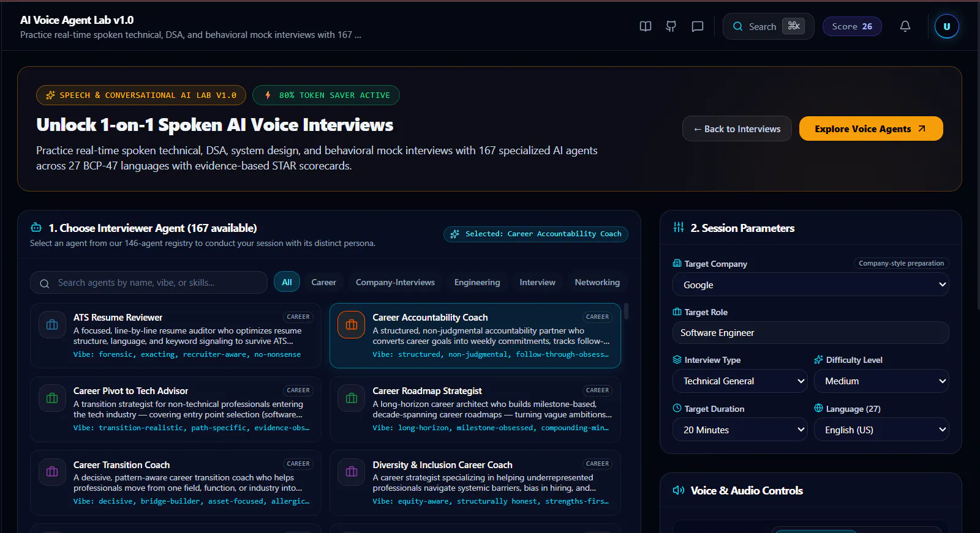
Task: Click the Diversity & Inclusion Career Coach icon
Action: (x=352, y=472)
